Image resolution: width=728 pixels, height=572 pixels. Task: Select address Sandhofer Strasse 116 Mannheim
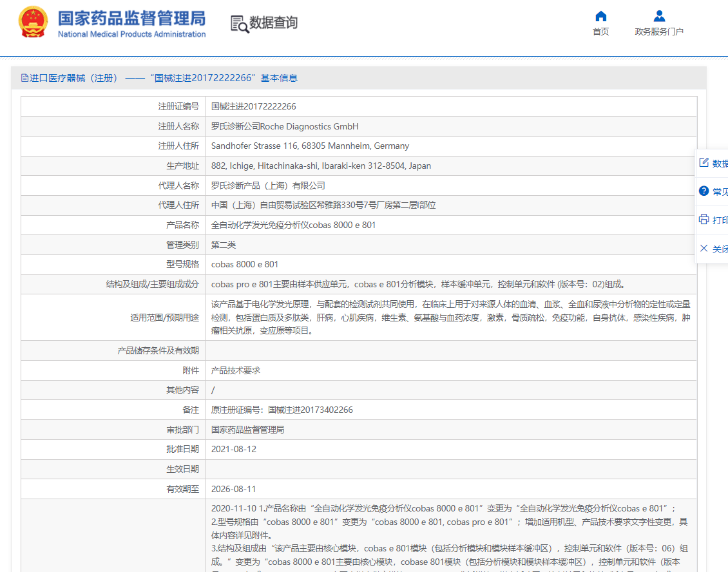click(x=310, y=146)
